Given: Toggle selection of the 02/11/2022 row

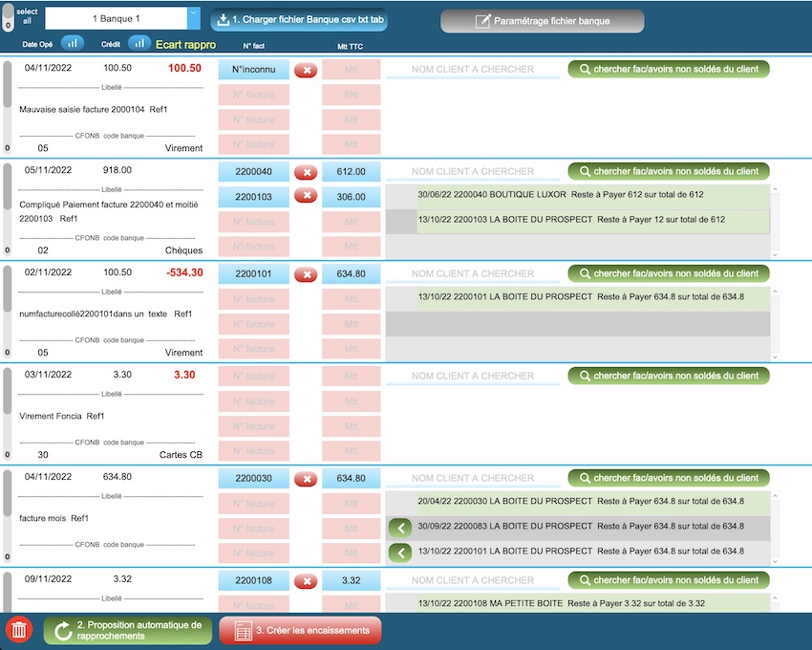Looking at the screenshot, I should coord(8,311).
